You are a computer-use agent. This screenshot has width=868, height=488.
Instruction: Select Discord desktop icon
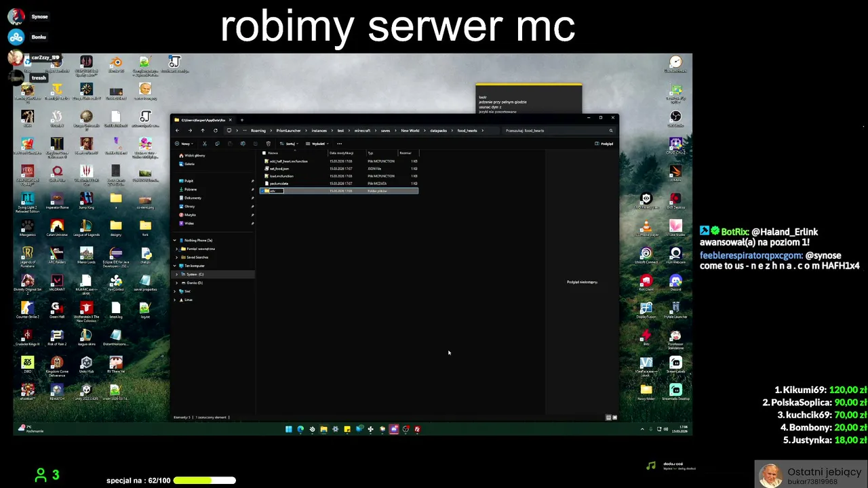tap(675, 283)
